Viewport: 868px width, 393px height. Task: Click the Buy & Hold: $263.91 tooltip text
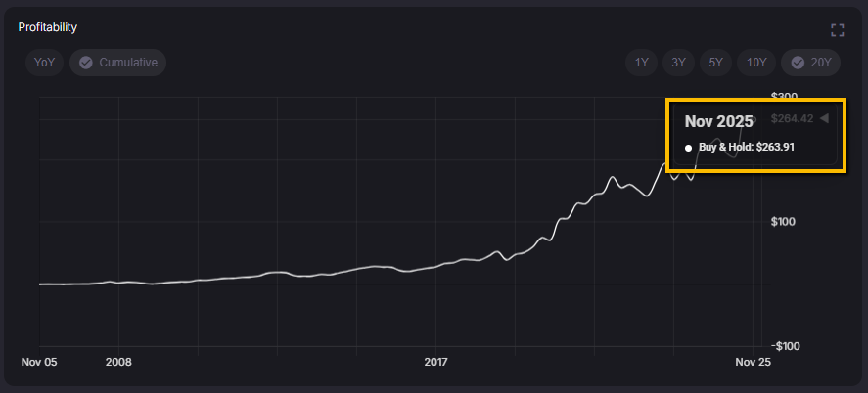(746, 148)
